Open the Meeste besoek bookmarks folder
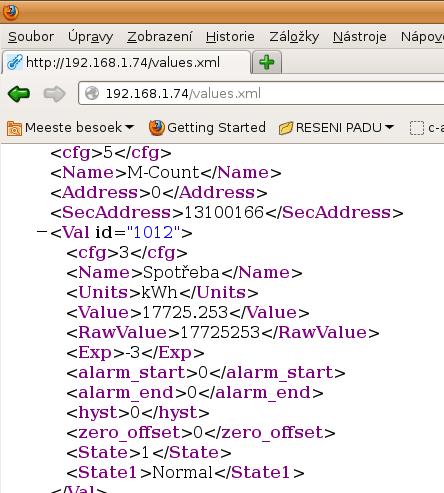This screenshot has height=493, width=444. point(70,128)
